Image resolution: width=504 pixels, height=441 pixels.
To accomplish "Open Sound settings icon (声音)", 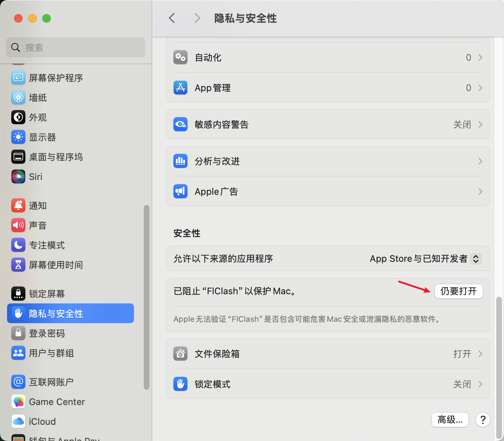I will [x=18, y=225].
